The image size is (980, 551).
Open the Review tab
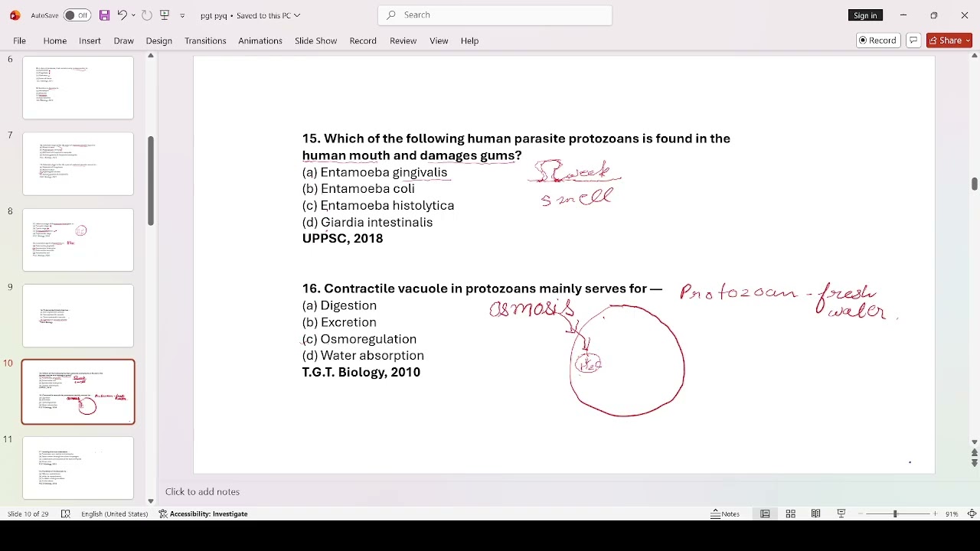[403, 41]
